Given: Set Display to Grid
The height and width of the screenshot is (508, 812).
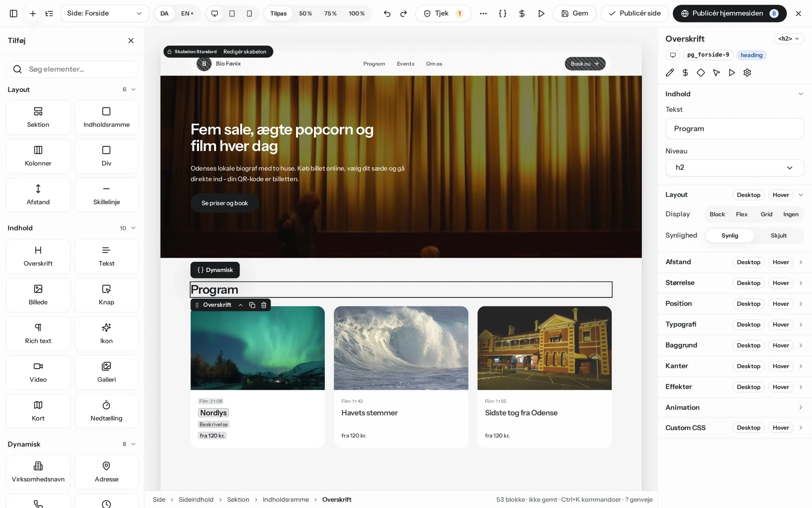Looking at the screenshot, I should (x=766, y=214).
